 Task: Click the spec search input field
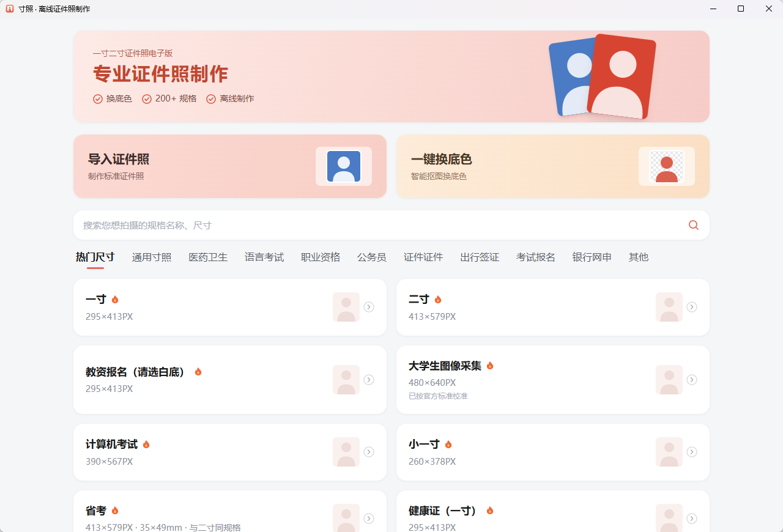click(391, 225)
